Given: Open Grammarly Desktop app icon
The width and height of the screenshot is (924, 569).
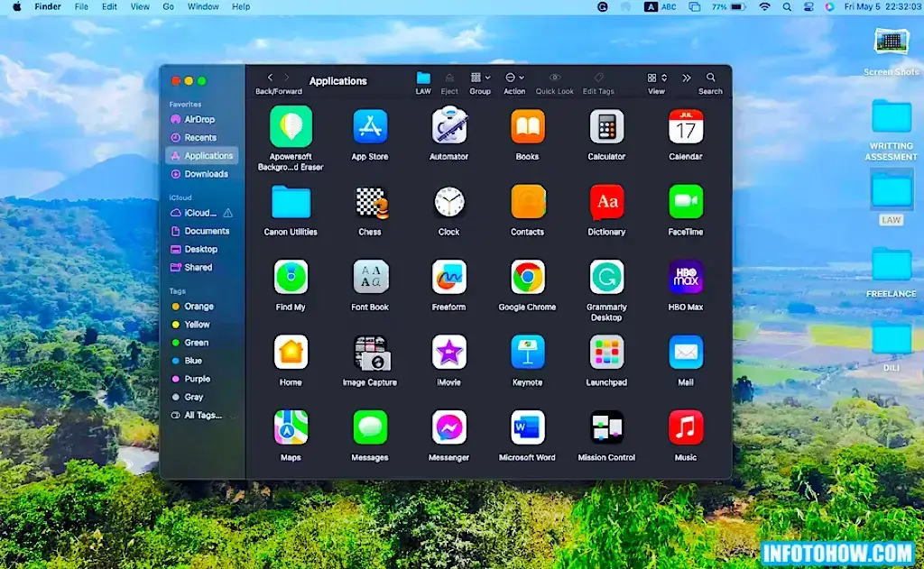Looking at the screenshot, I should [x=606, y=277].
